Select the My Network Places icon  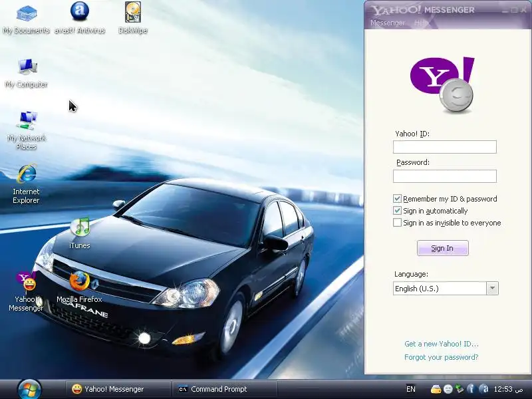coord(26,130)
